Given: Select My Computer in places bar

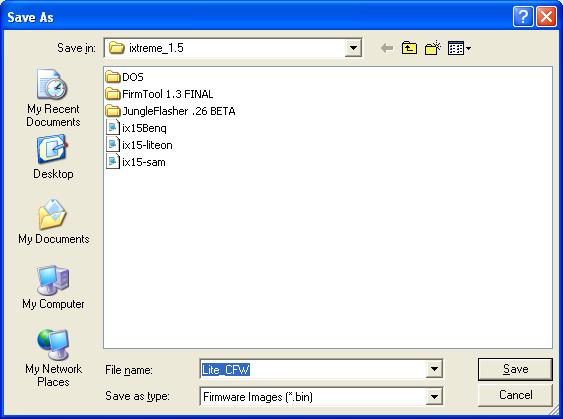Looking at the screenshot, I should 53,287.
